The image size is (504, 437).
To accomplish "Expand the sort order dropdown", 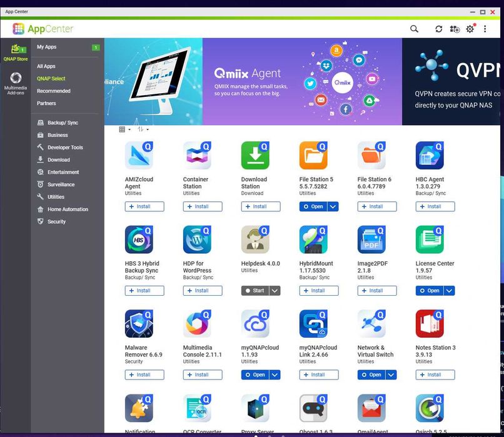I will point(143,129).
